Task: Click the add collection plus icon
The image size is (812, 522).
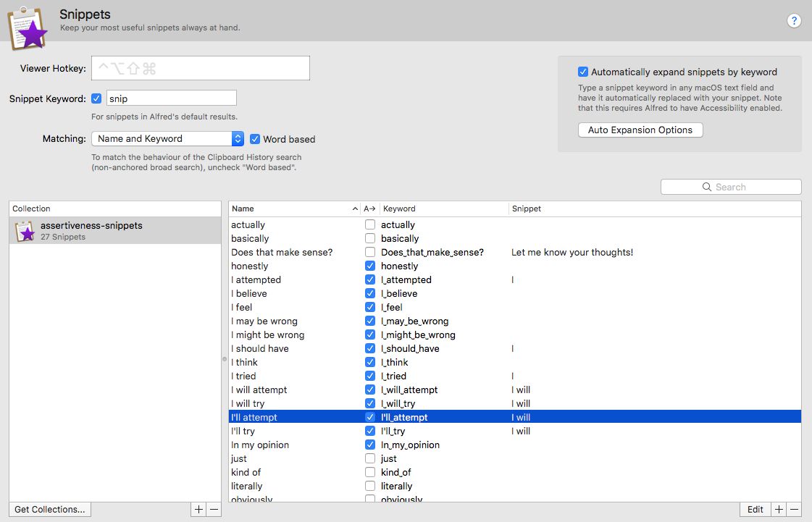Action: (199, 510)
